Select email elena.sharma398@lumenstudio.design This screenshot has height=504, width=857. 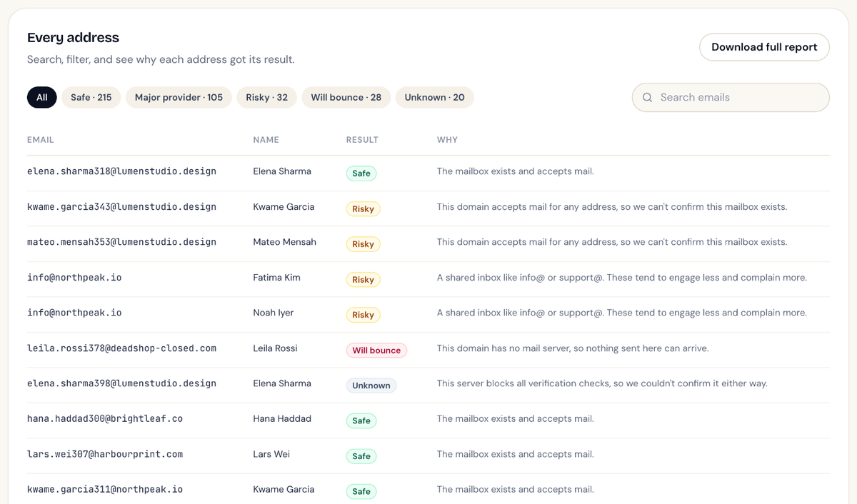tap(121, 383)
